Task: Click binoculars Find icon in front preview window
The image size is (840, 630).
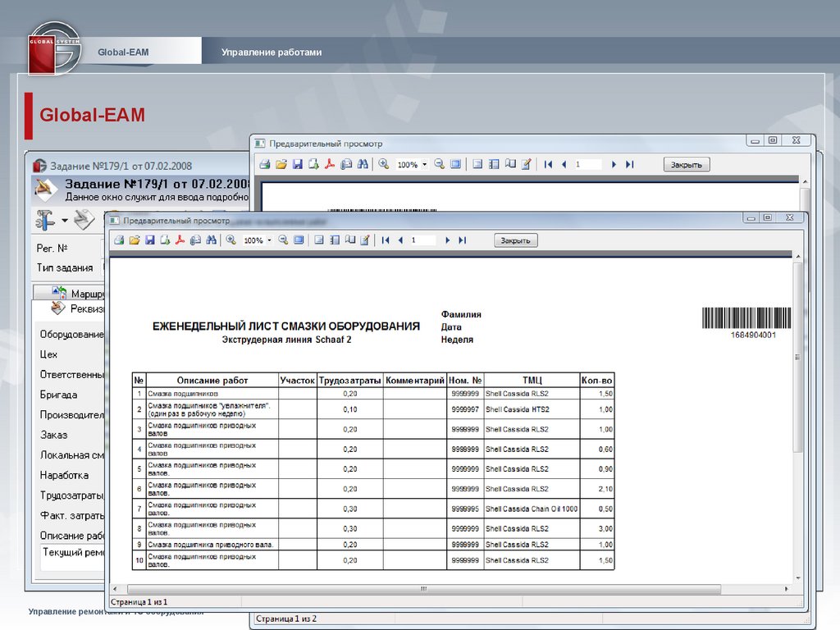Action: coord(211,240)
